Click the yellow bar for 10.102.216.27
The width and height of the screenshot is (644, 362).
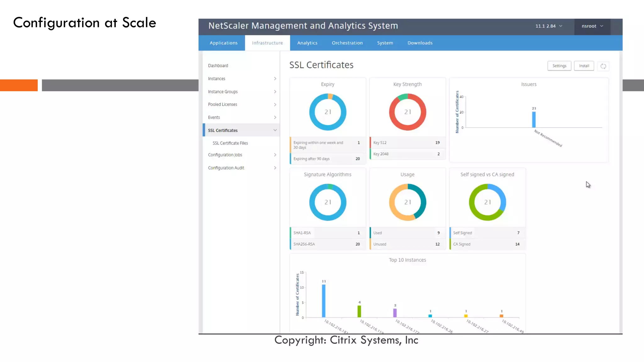pos(466,316)
